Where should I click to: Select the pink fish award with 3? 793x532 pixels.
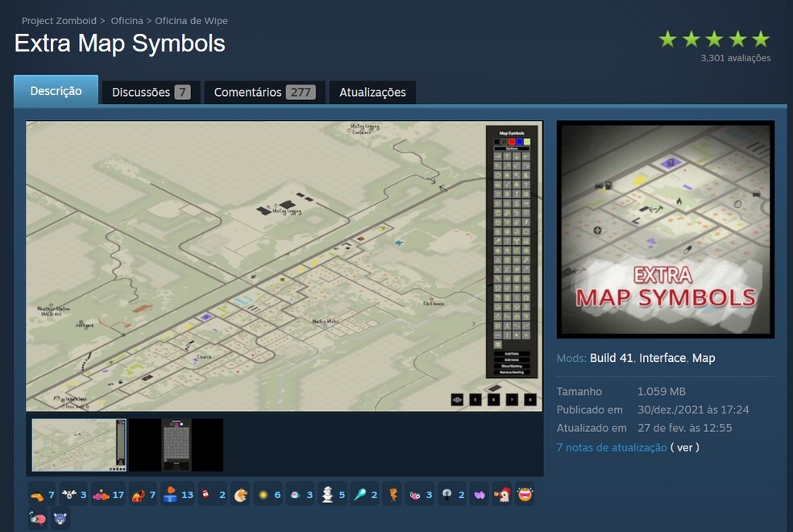420,495
